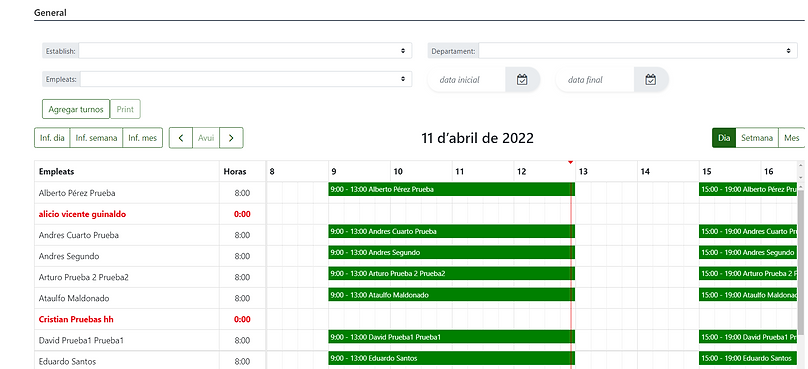Select 9:00 - 13:00 Arturo Prueba 2 shift

[x=451, y=273]
